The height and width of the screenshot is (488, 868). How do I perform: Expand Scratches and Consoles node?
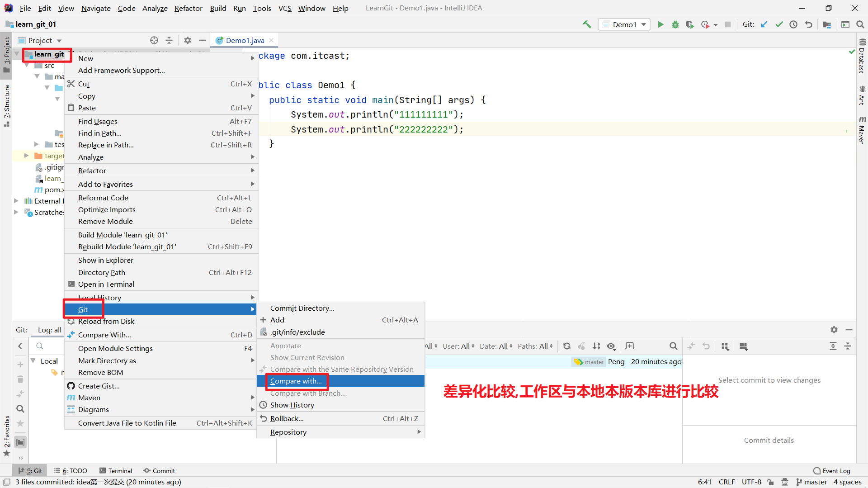point(16,212)
